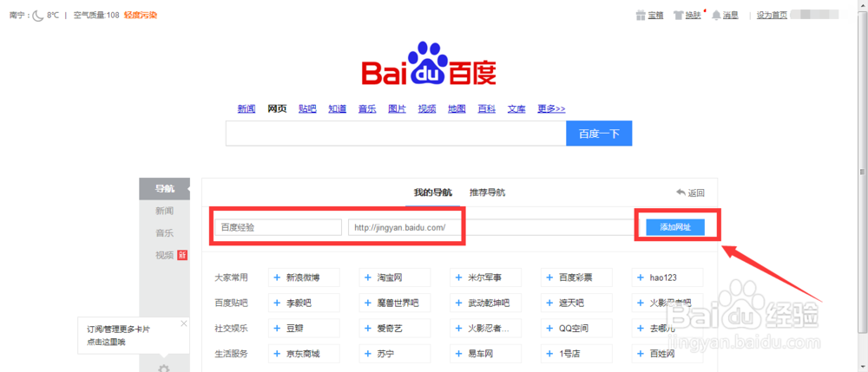Open the 音乐 link above search box

click(367, 109)
